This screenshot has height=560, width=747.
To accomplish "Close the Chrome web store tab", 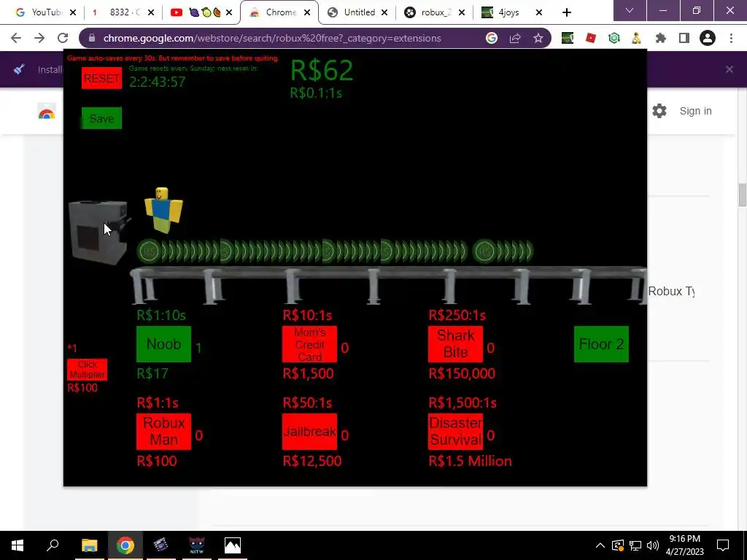I will (307, 12).
